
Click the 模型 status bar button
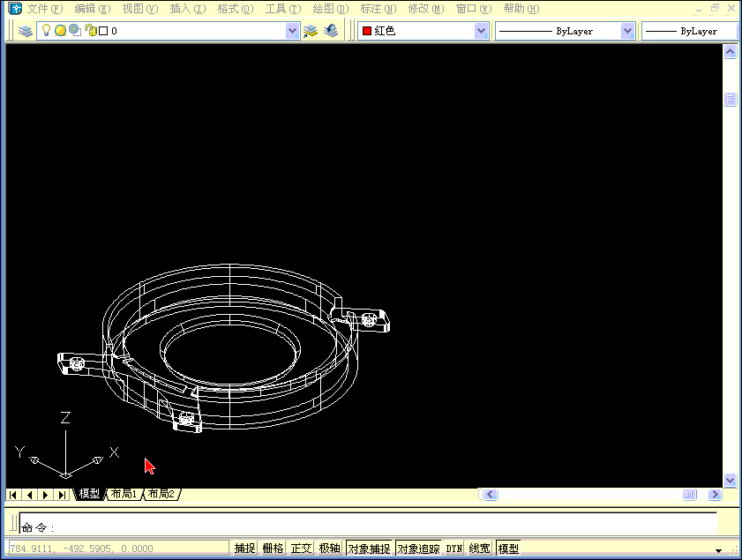click(509, 549)
